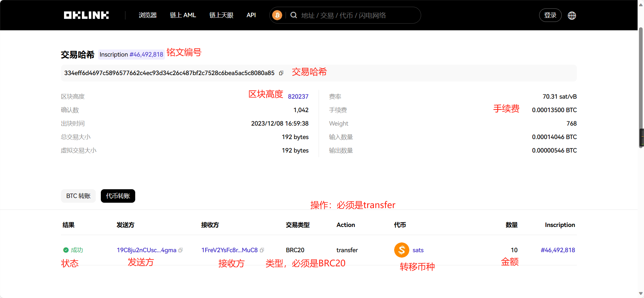
Task: Click the sats token coin icon
Action: coord(402,250)
